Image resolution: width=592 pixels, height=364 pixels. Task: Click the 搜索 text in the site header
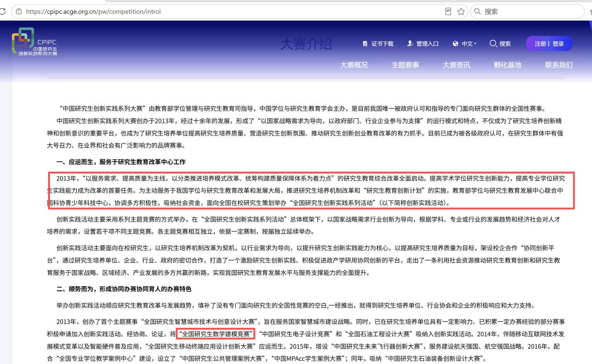click(x=505, y=43)
